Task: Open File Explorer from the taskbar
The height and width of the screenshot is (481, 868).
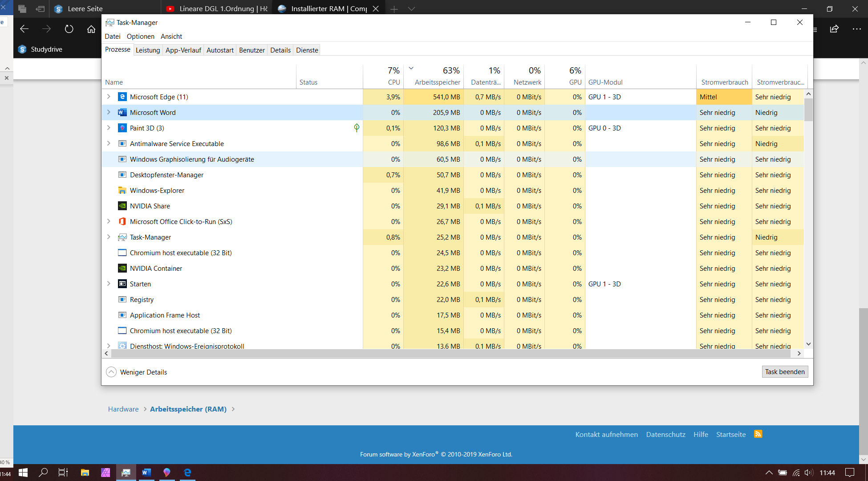Action: [x=85, y=473]
